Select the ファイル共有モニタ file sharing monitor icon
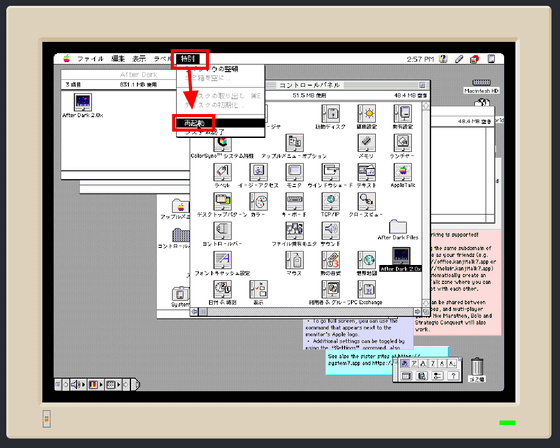560x448 pixels. tap(294, 231)
